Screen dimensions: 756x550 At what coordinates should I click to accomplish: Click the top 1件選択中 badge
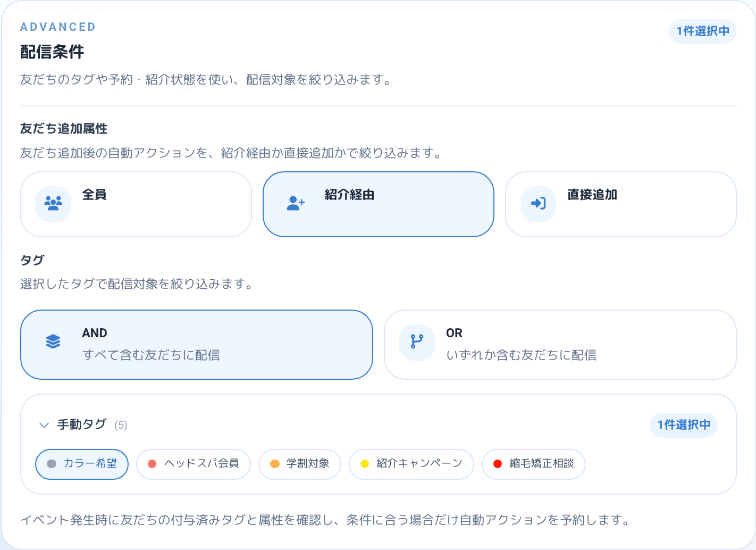[703, 31]
